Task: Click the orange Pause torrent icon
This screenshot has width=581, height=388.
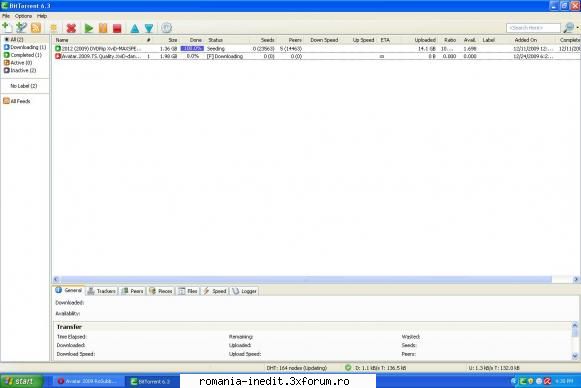Action: click(x=103, y=28)
